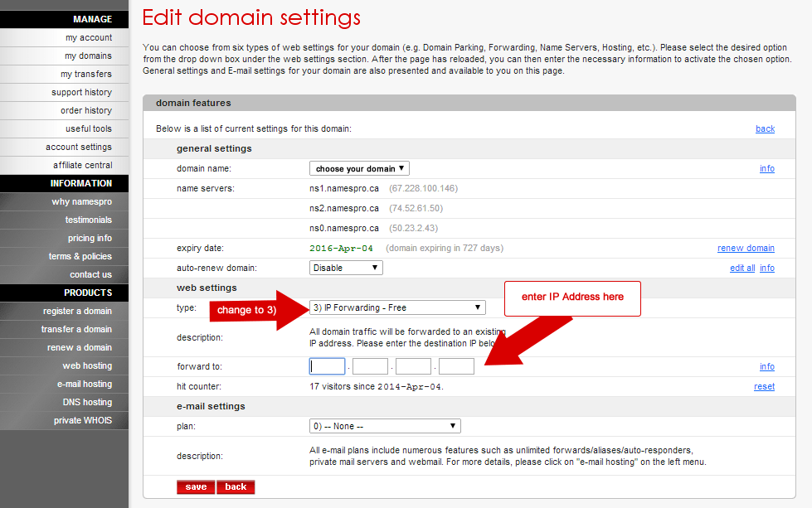Navigate to web hosting products
Screen dimensions: 812x508
(x=92, y=365)
